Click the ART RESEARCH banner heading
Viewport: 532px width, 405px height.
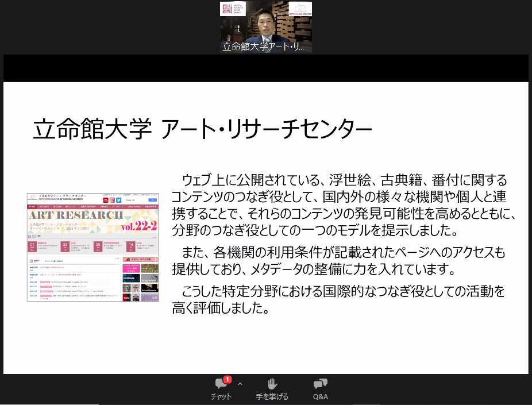point(76,215)
